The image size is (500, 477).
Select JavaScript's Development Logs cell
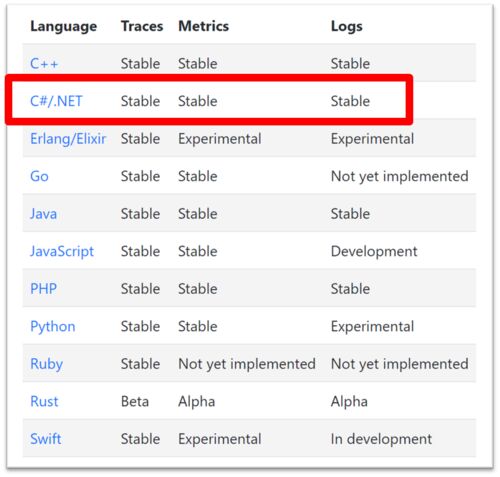(x=374, y=252)
